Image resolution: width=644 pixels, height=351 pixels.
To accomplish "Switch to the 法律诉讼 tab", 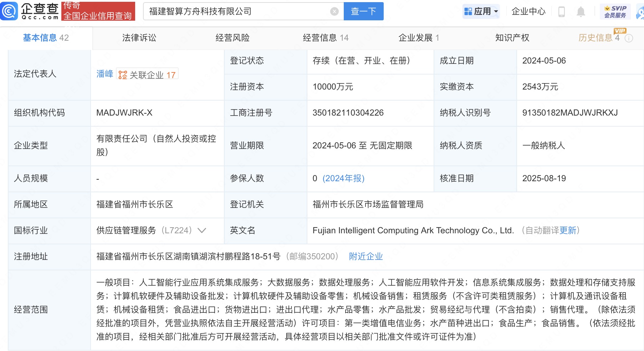I will tap(139, 38).
